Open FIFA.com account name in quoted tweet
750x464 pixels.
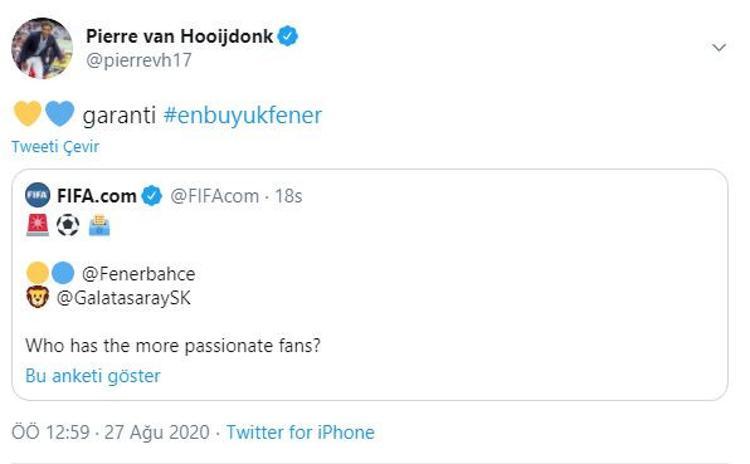coord(97,196)
